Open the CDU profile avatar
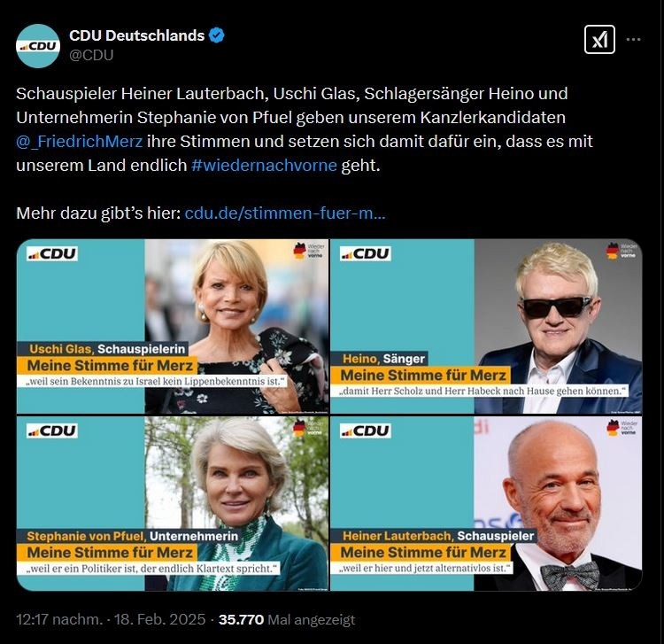Screen dimensions: 664x644 tap(38, 46)
